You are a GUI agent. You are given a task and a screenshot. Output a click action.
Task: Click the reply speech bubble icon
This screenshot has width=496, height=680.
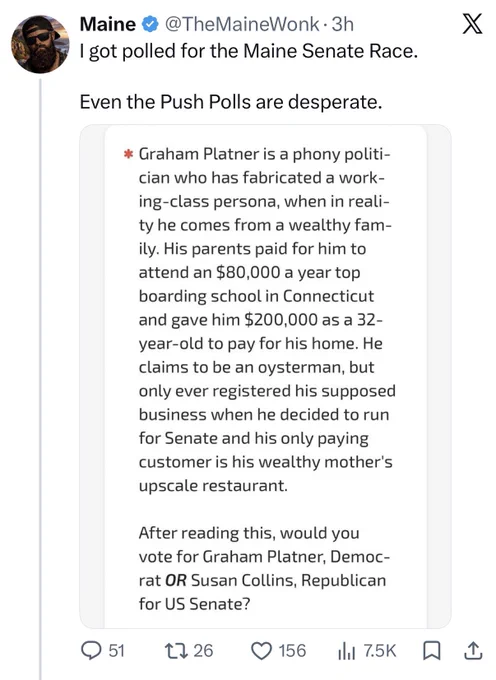[x=91, y=651]
